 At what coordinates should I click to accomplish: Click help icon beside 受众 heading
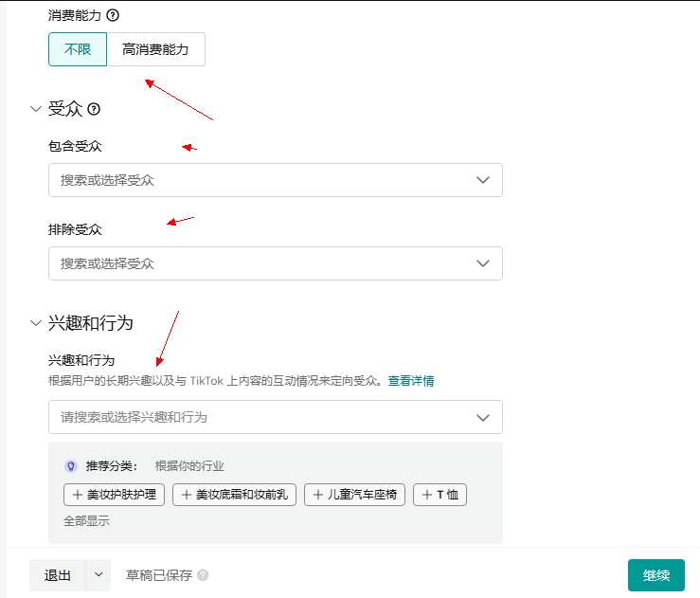[x=94, y=109]
